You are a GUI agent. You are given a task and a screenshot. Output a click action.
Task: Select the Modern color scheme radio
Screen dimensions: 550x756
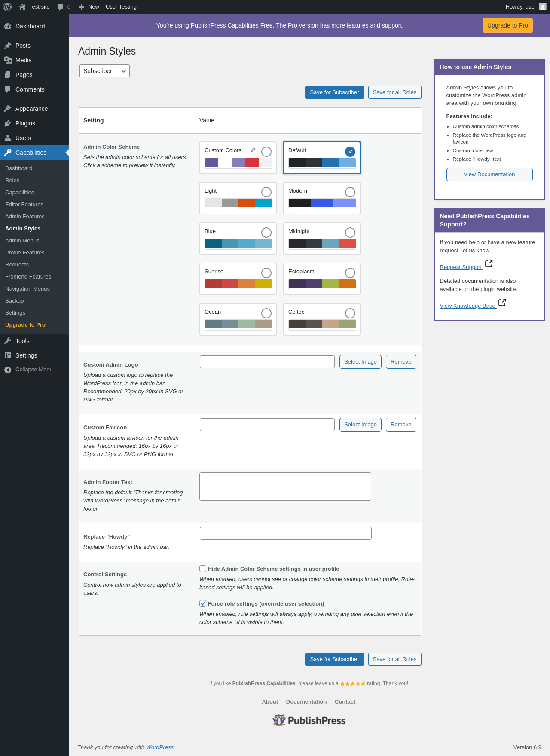(350, 192)
